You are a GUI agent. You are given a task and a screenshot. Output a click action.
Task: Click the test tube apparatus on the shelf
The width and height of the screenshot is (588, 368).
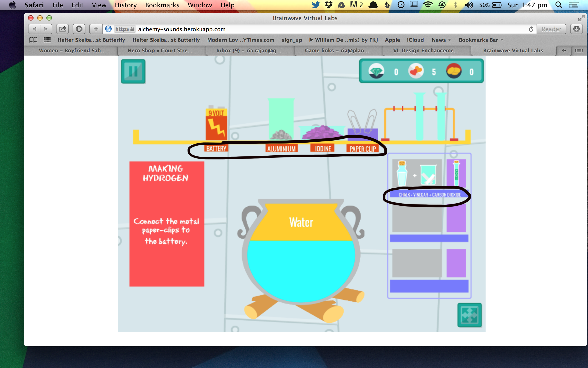[420, 117]
